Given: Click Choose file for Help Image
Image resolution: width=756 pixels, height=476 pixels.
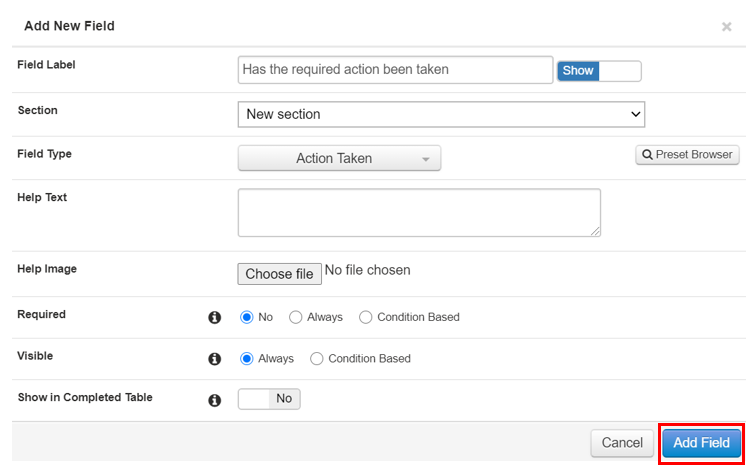Looking at the screenshot, I should coord(280,273).
